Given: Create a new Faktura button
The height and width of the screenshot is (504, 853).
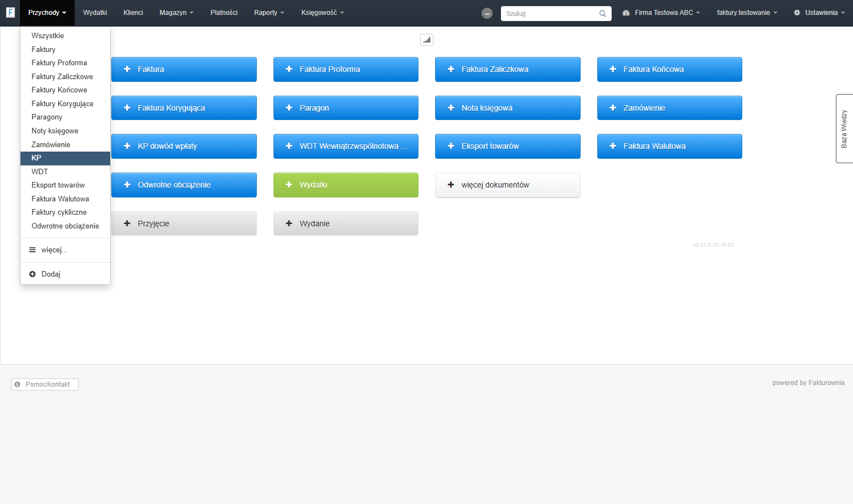Looking at the screenshot, I should pos(184,69).
